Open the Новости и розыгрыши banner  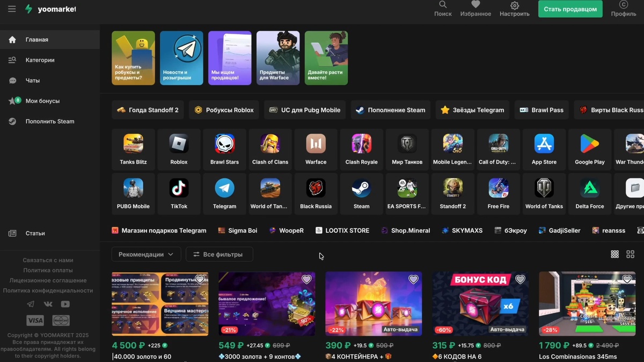point(181,58)
